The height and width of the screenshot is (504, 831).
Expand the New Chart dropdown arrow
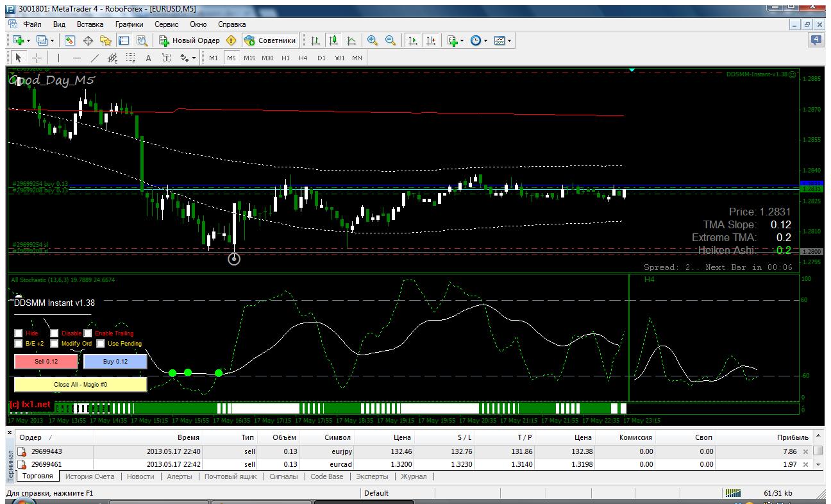(28, 40)
